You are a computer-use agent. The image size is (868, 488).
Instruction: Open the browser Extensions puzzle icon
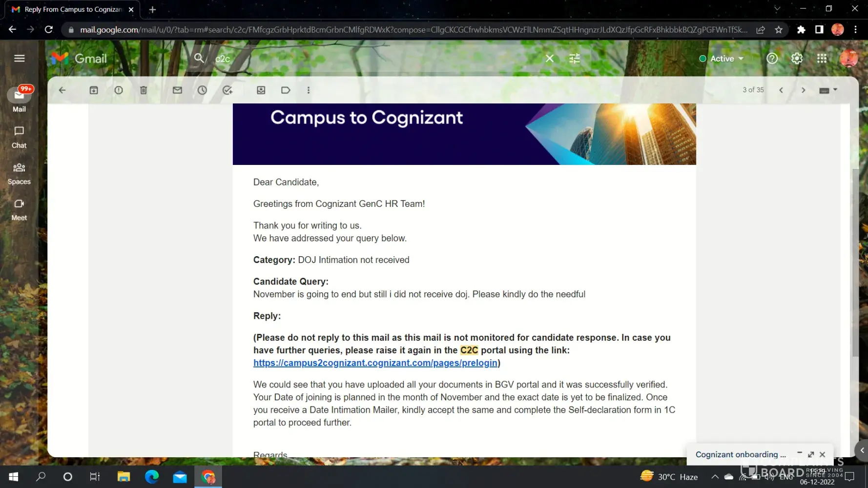pyautogui.click(x=801, y=30)
